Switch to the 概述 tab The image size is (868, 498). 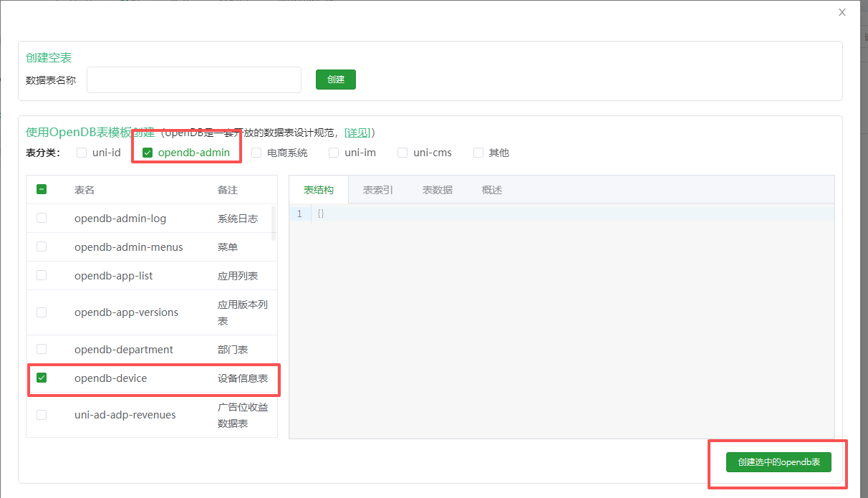coord(492,190)
